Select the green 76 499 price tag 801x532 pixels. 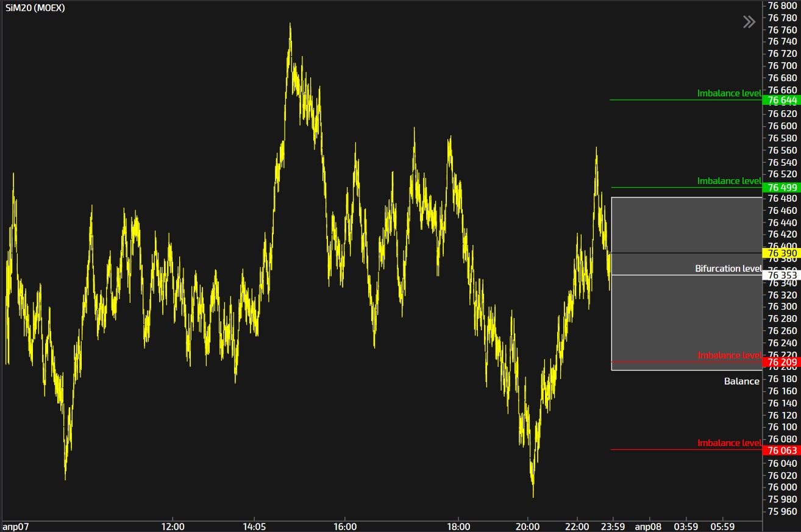point(781,188)
